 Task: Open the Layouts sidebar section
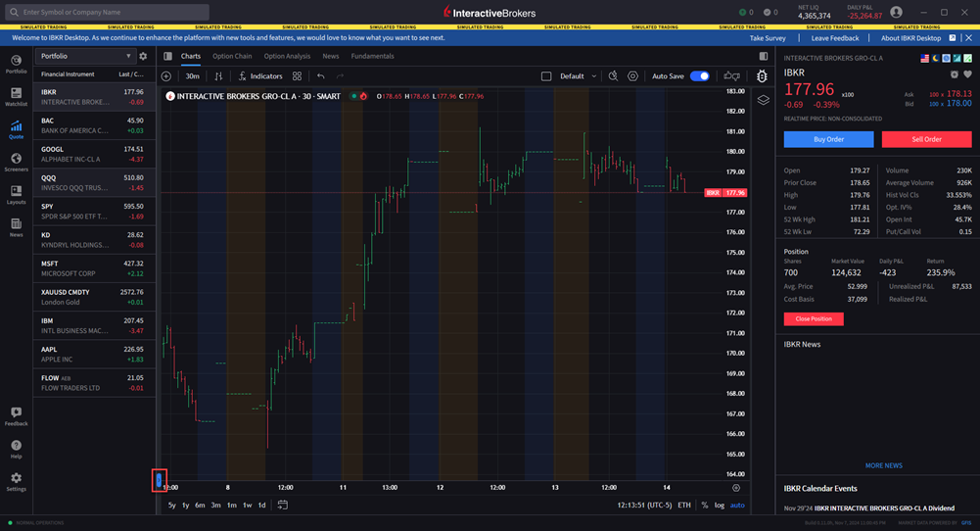tap(17, 195)
